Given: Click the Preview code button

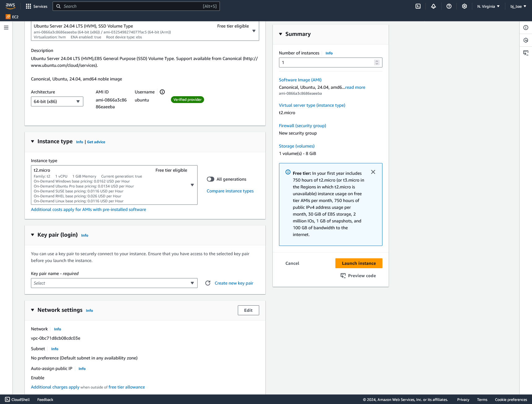Looking at the screenshot, I should (358, 276).
